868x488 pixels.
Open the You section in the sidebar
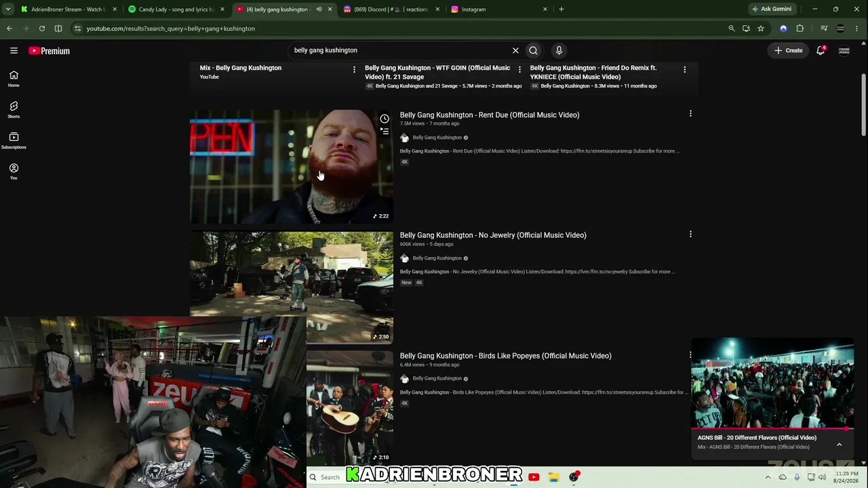[x=14, y=171]
